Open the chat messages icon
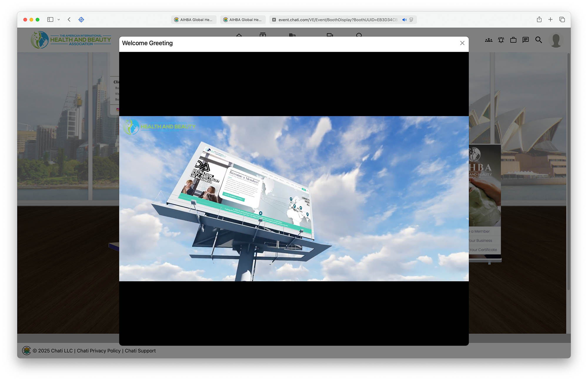This screenshot has width=588, height=381. pyautogui.click(x=526, y=40)
